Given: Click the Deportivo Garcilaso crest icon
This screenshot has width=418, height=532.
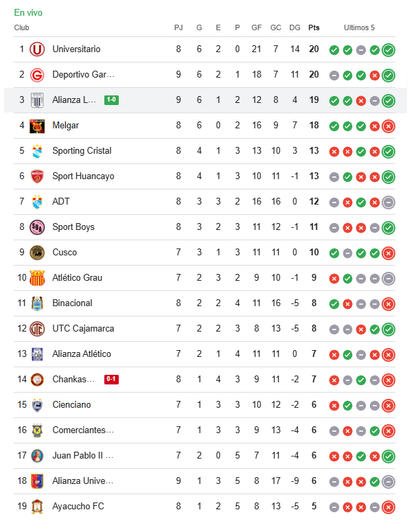Looking at the screenshot, I should (x=37, y=75).
